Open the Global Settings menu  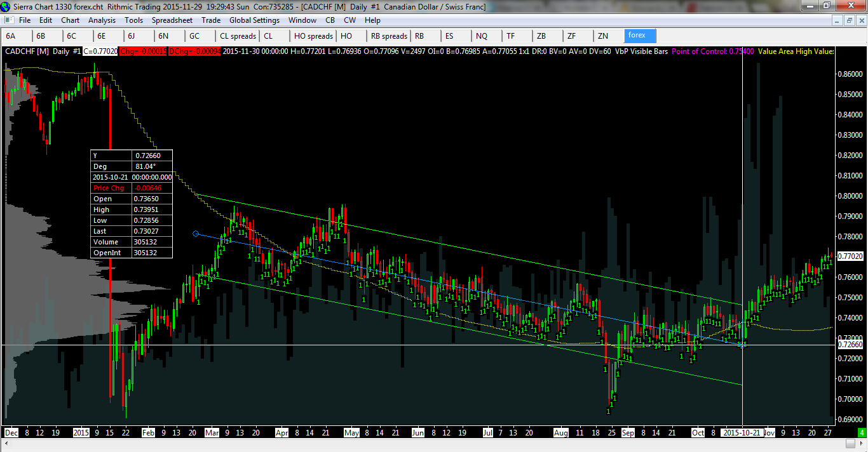coord(255,20)
